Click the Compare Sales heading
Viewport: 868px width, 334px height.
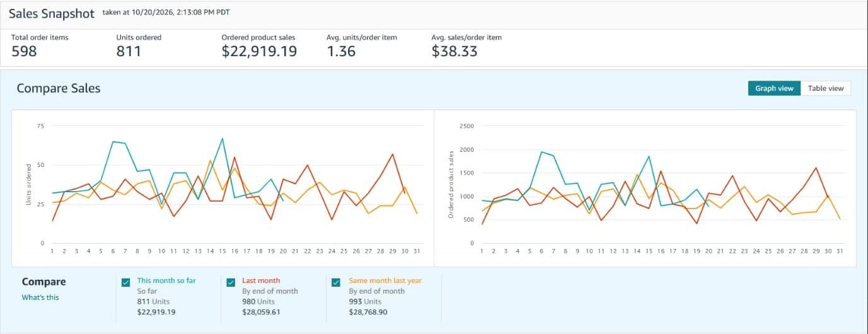coord(59,88)
